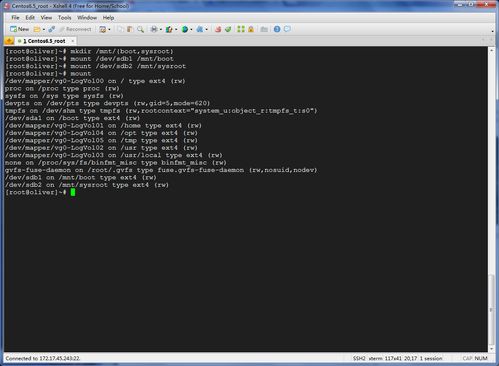Close the Centos6.5_root tab
The width and height of the screenshot is (499, 366).
(72, 41)
